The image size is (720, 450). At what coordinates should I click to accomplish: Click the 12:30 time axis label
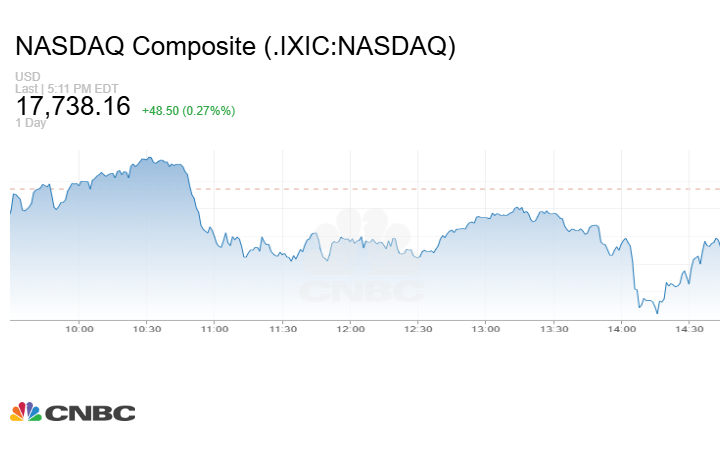point(418,329)
